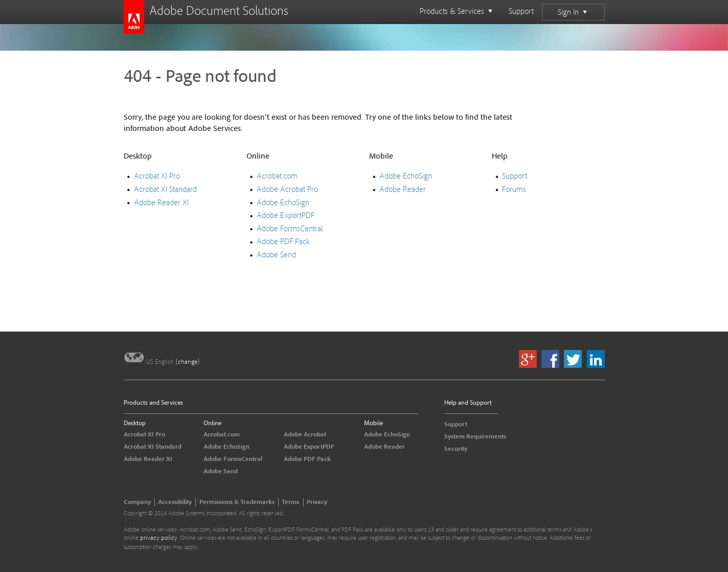Select Adobe Reader under Mobile list
728x572 pixels.
click(x=402, y=189)
